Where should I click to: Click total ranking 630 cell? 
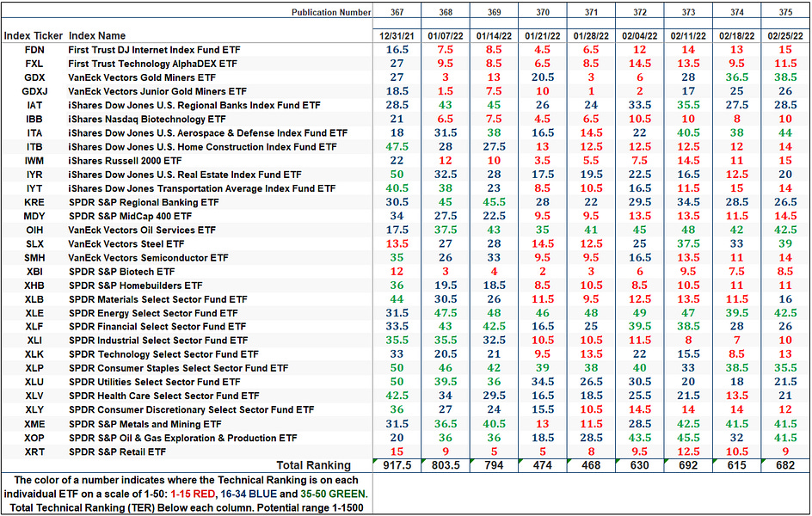click(x=640, y=465)
